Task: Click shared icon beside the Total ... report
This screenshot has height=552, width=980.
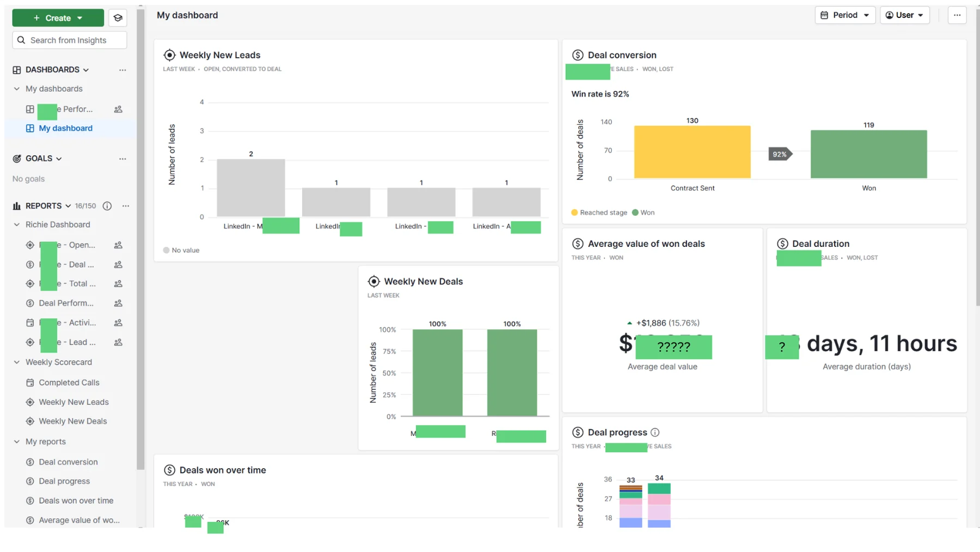Action: 118,283
